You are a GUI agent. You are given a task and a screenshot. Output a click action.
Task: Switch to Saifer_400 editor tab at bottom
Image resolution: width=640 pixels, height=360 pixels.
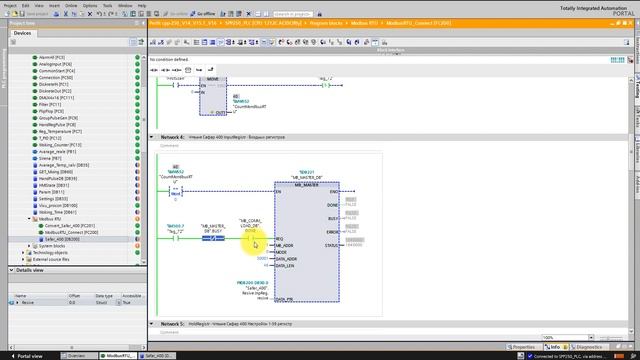[157, 356]
